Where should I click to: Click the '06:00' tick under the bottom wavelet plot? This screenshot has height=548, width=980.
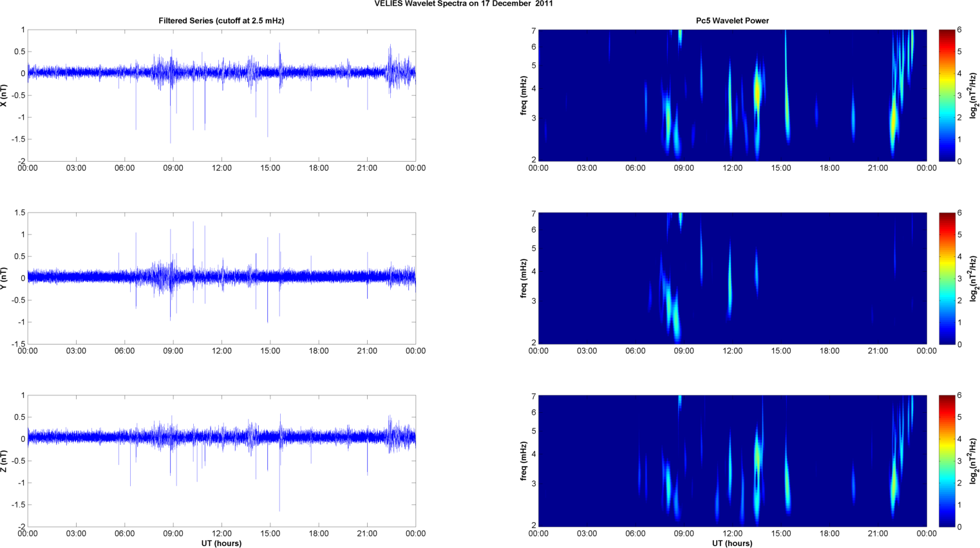click(x=636, y=533)
